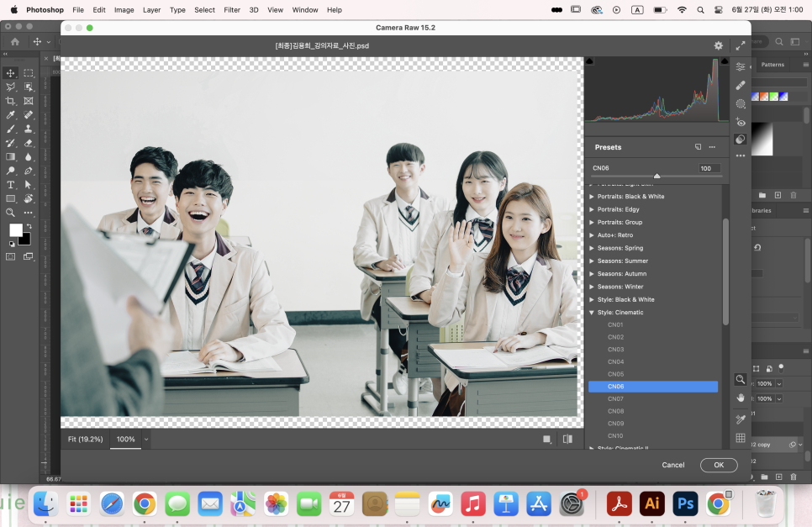Open the more image settings ellipsis in right strip
The width and height of the screenshot is (812, 527).
click(x=741, y=155)
